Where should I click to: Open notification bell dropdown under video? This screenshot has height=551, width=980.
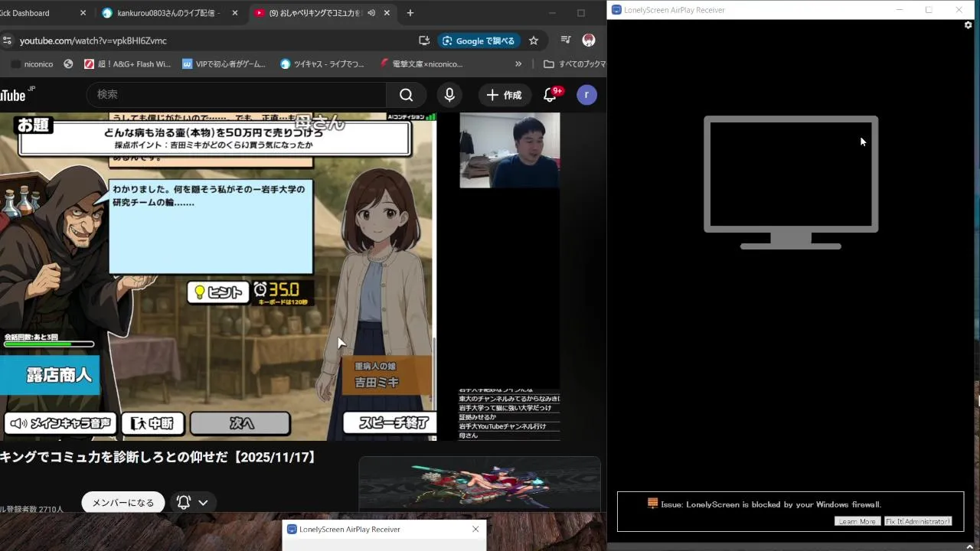[192, 503]
